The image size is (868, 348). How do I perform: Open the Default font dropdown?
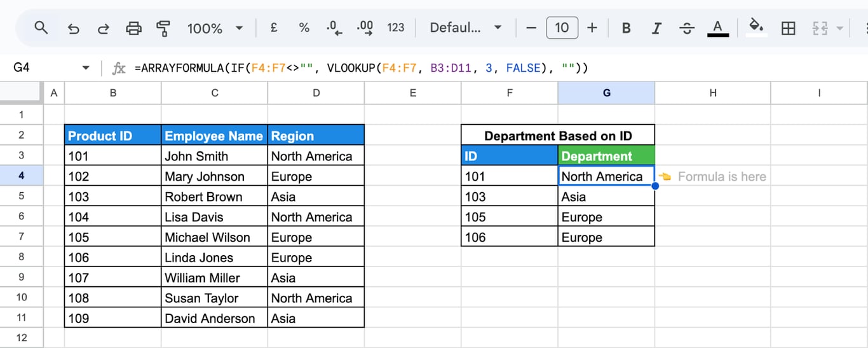466,28
